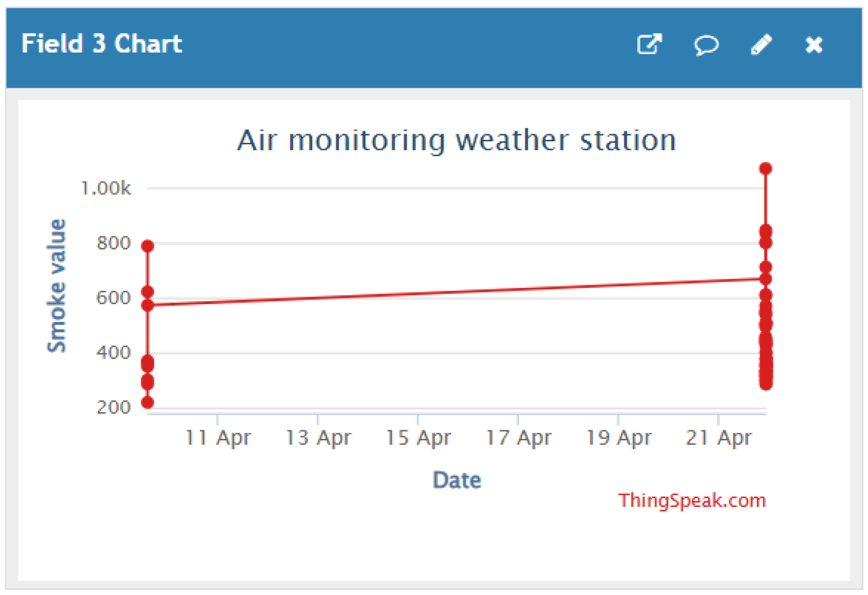Click the '400' y-axis label
This screenshot has height=595, width=868.
[x=113, y=353]
